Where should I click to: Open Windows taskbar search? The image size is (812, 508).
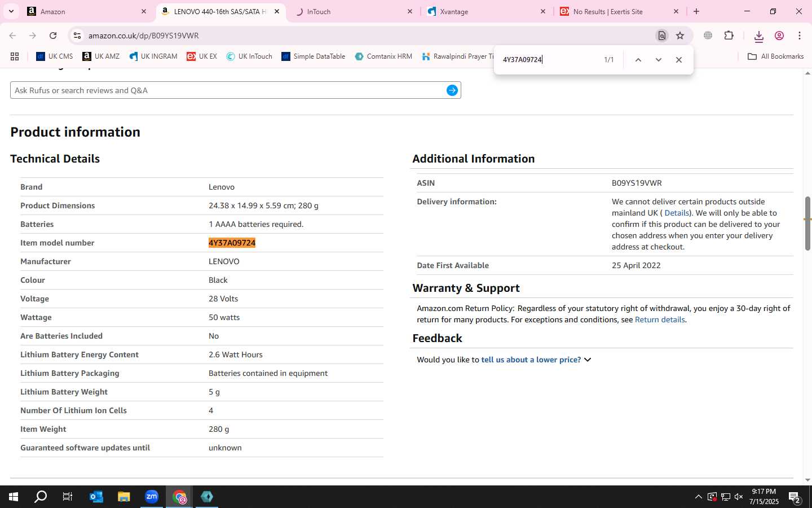(x=41, y=497)
